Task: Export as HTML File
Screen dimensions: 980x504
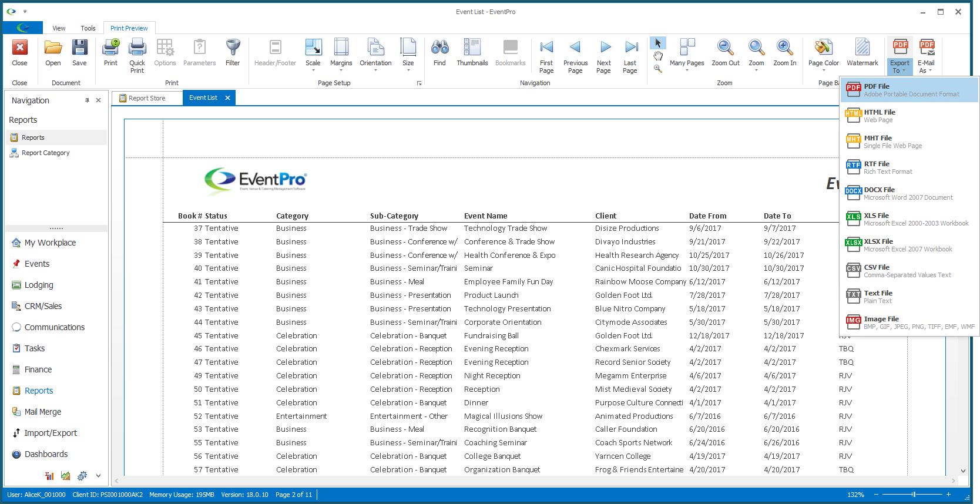Action: pos(909,116)
